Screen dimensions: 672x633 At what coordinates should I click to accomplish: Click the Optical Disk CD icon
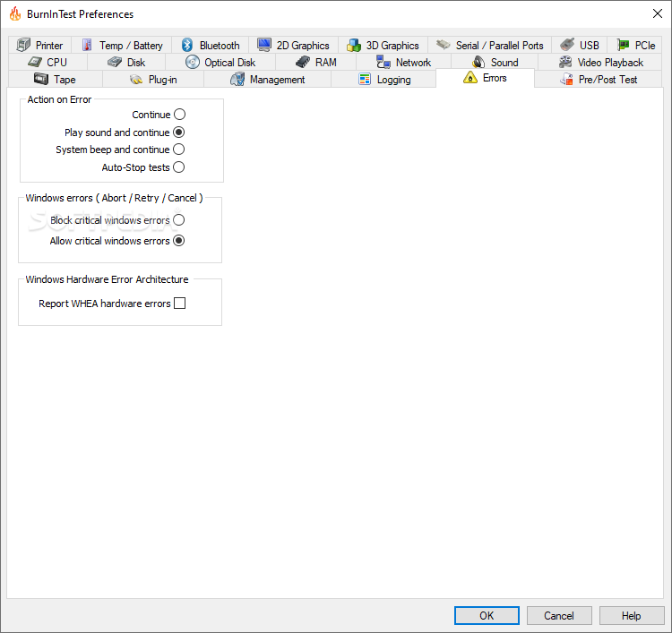click(193, 62)
